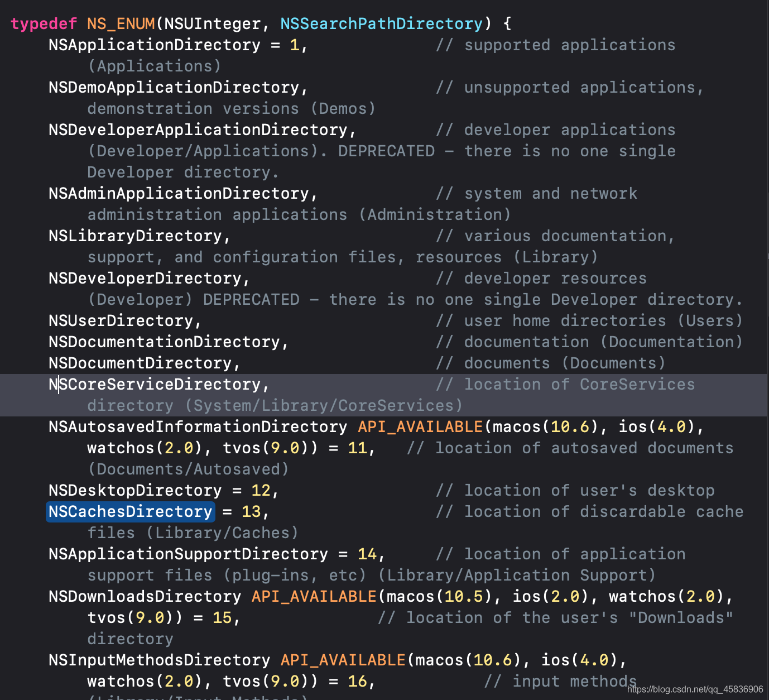Click the value 11 on the watchos line
The width and height of the screenshot is (769, 700).
click(x=357, y=448)
